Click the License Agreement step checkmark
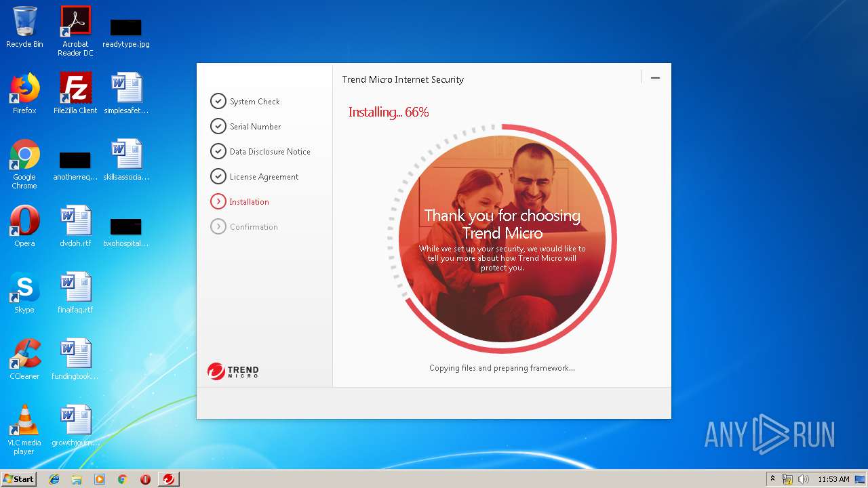 (218, 176)
